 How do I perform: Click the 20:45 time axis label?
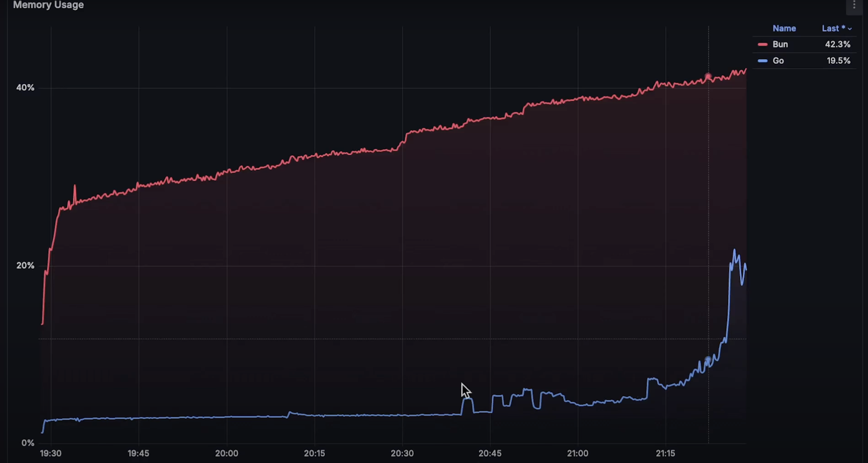coord(489,453)
